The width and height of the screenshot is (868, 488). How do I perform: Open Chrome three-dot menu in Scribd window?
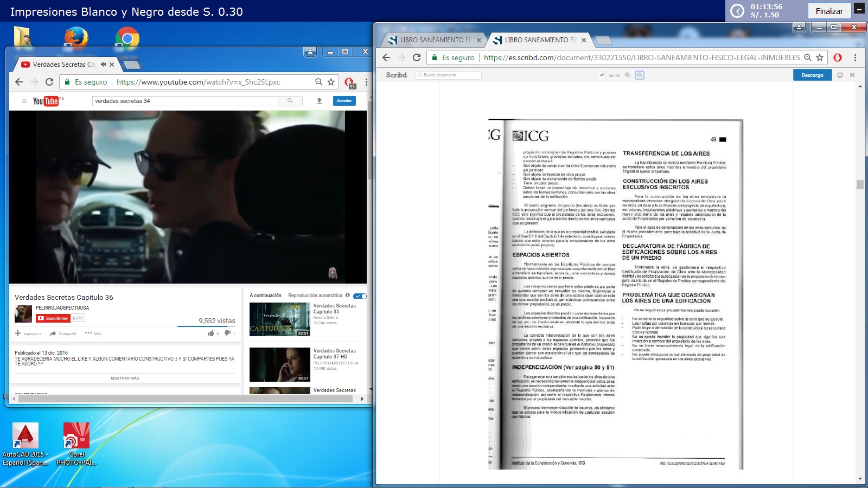point(855,57)
